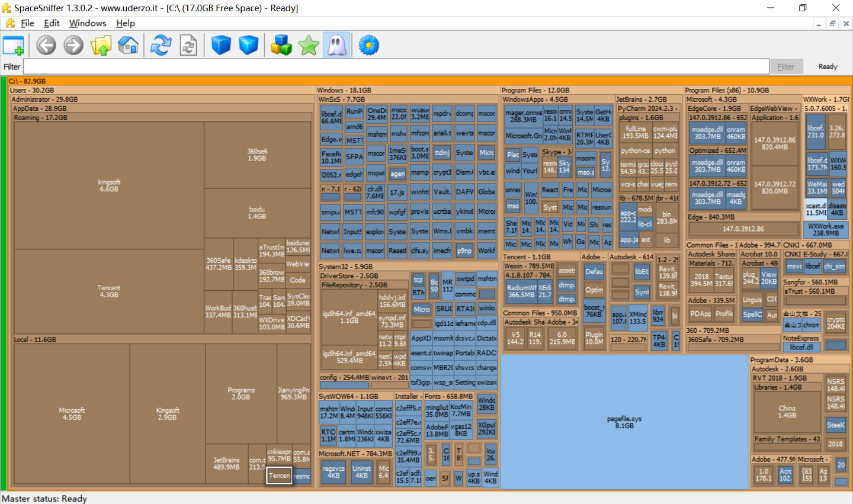The width and height of the screenshot is (853, 504).
Task: Click into the Filter text field
Action: pos(396,66)
